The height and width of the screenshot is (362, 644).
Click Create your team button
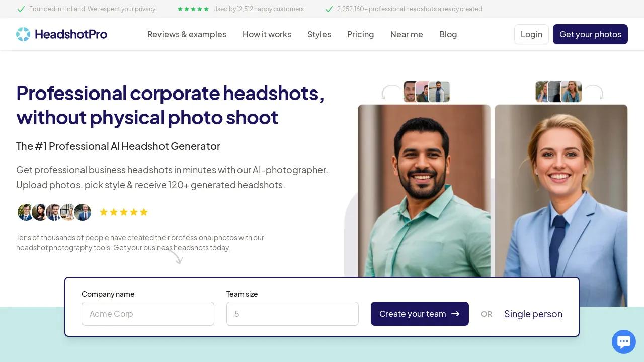[x=420, y=314]
